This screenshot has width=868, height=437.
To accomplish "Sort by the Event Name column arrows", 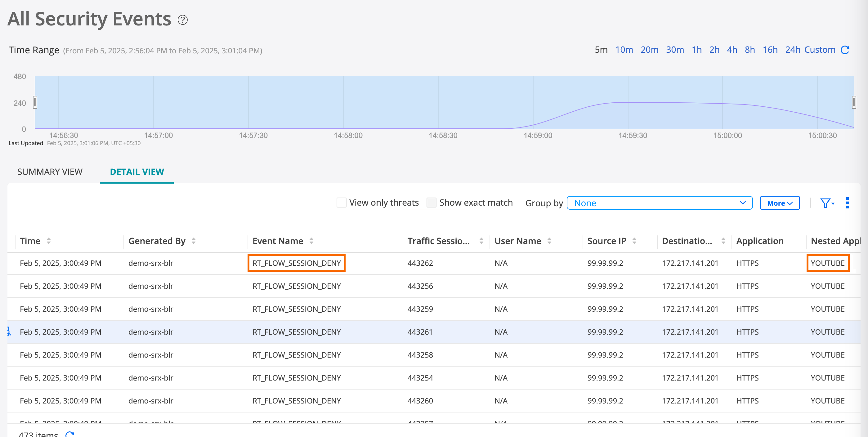I will (311, 241).
